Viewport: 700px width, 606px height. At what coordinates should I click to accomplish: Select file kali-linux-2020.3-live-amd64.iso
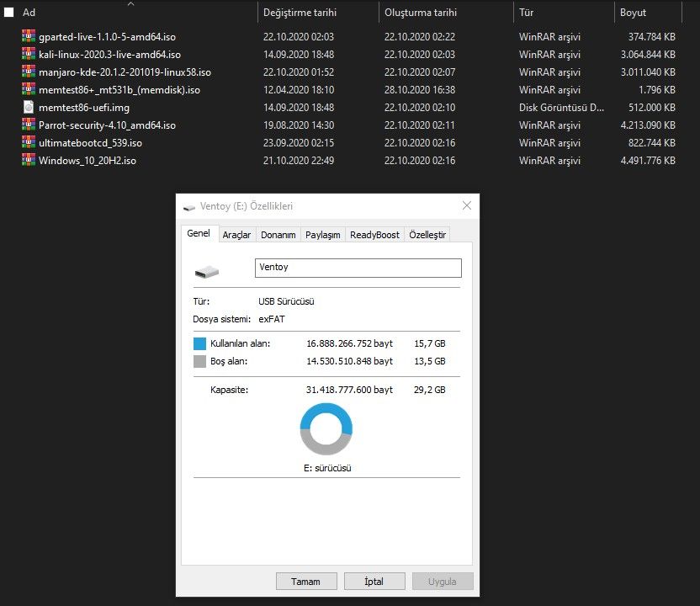[110, 55]
